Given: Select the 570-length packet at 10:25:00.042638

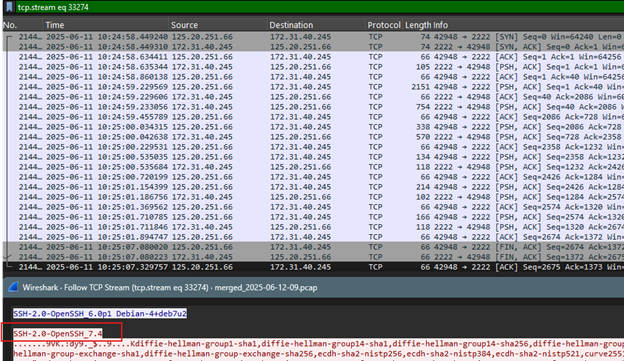Looking at the screenshot, I should [x=313, y=137].
